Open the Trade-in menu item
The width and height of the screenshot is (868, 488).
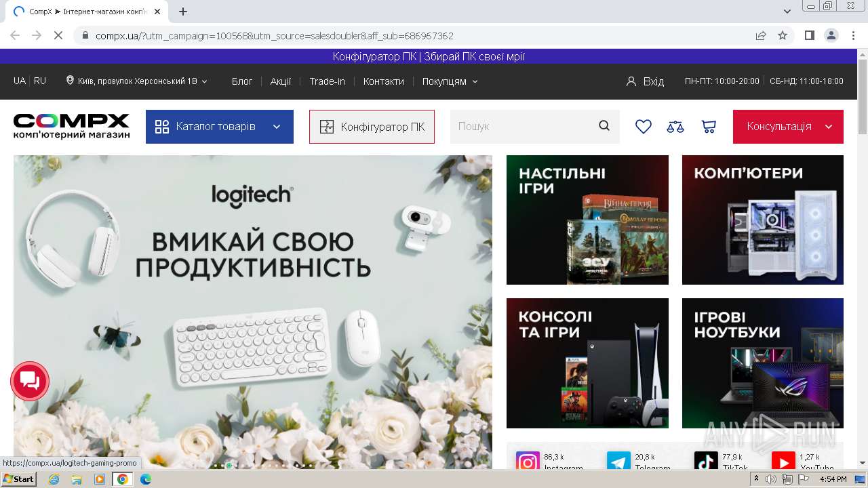[x=327, y=81]
